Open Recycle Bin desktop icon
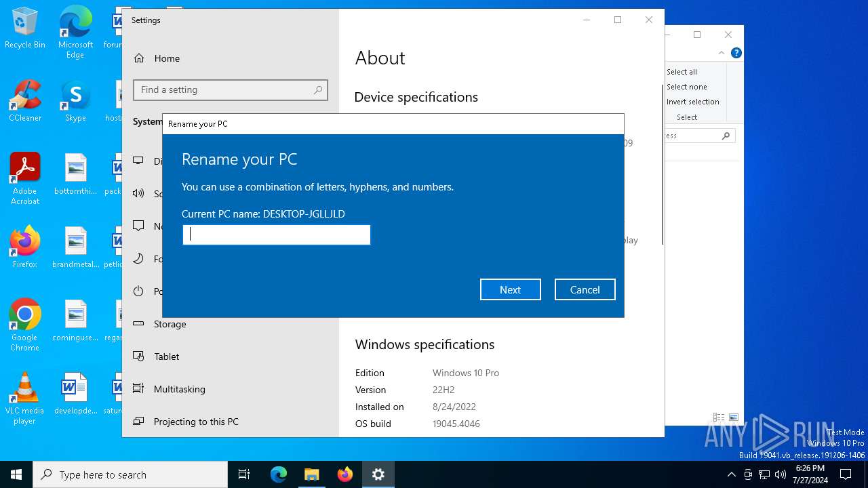This screenshot has height=488, width=868. 25,28
